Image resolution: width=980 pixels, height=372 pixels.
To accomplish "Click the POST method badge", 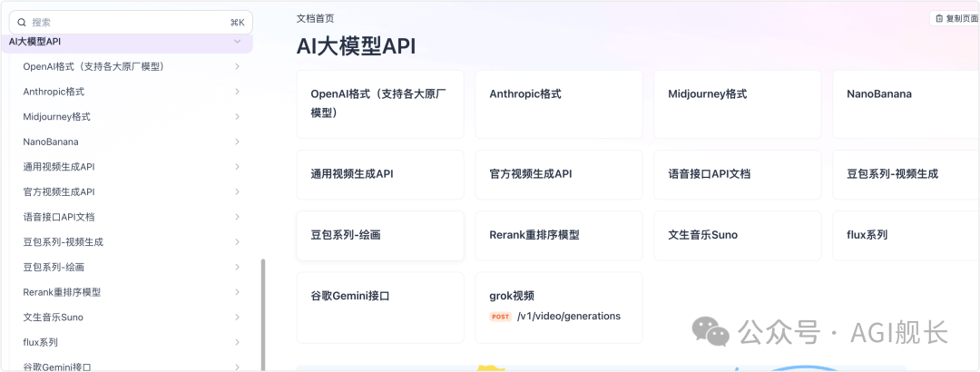I will (x=501, y=317).
